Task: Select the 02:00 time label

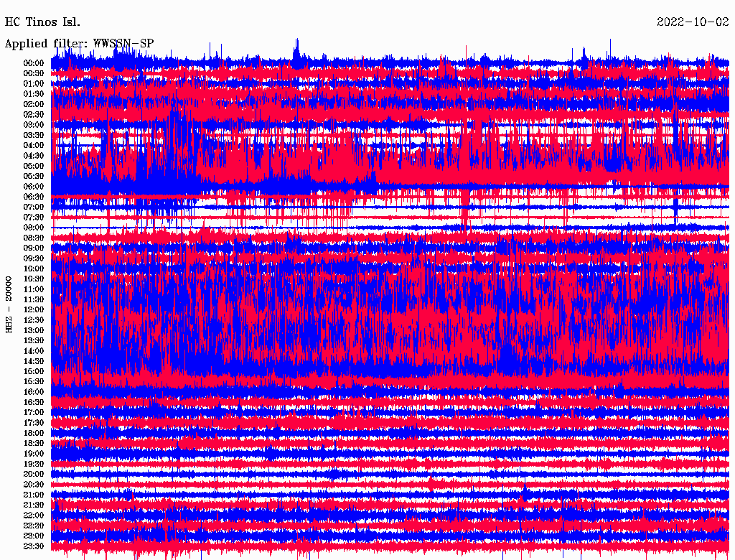Action: (34, 105)
